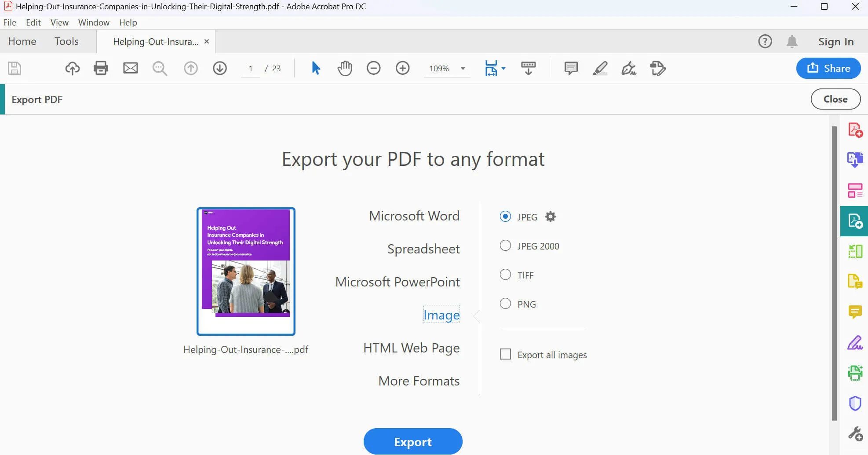Switch to the Home tab
The image size is (868, 455).
click(x=22, y=41)
